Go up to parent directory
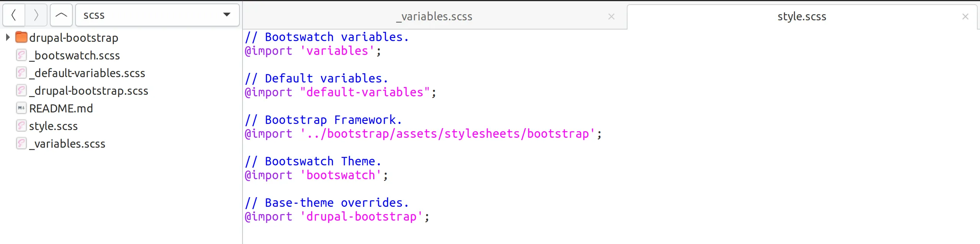 (61, 15)
